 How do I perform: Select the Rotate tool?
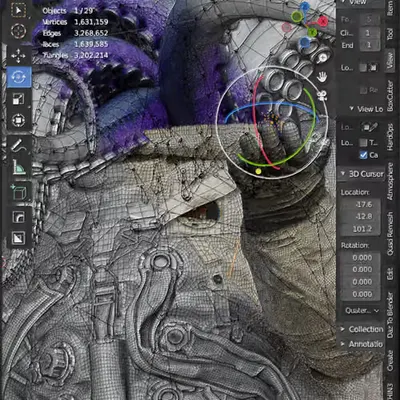(x=19, y=77)
